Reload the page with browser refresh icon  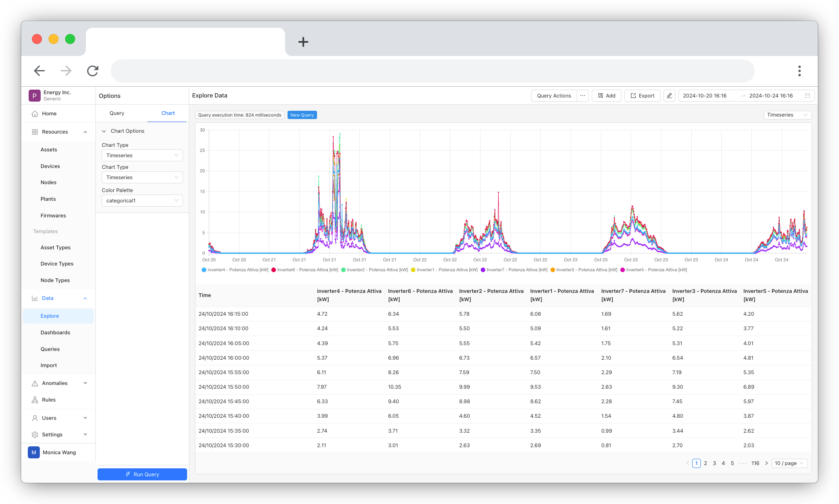click(93, 71)
